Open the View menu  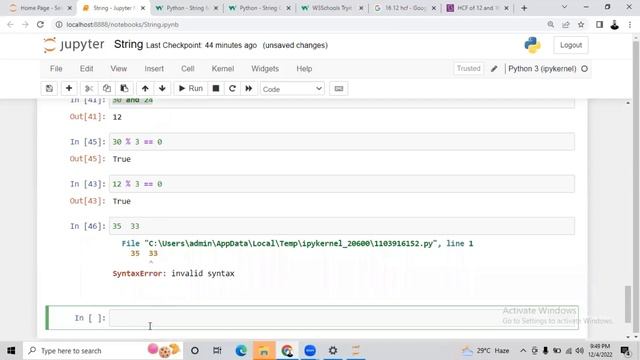[x=119, y=69]
